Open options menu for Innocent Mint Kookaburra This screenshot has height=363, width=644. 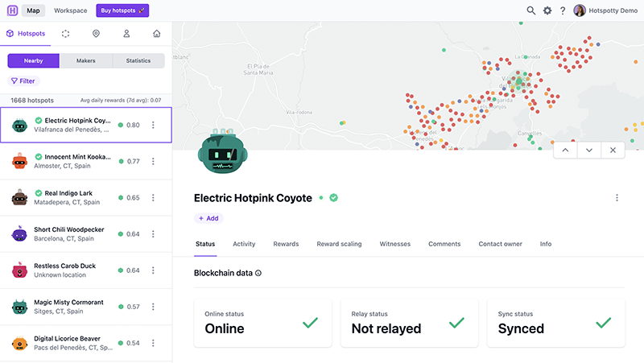(x=153, y=161)
